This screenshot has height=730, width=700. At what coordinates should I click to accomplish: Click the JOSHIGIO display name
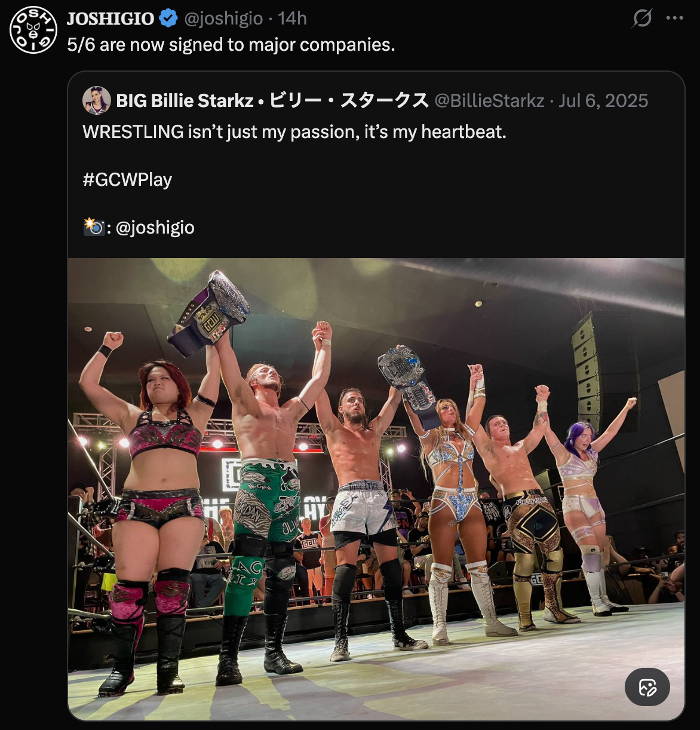click(x=111, y=19)
